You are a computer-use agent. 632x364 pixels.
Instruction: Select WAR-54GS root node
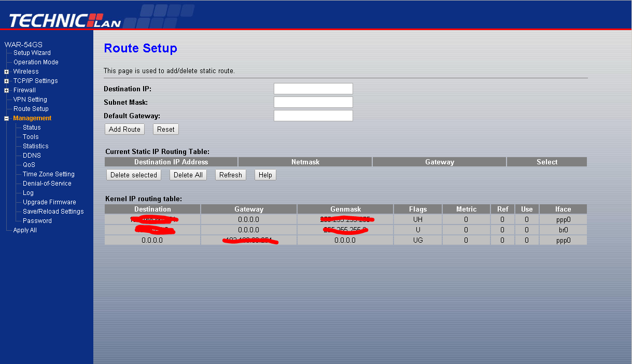pyautogui.click(x=23, y=45)
